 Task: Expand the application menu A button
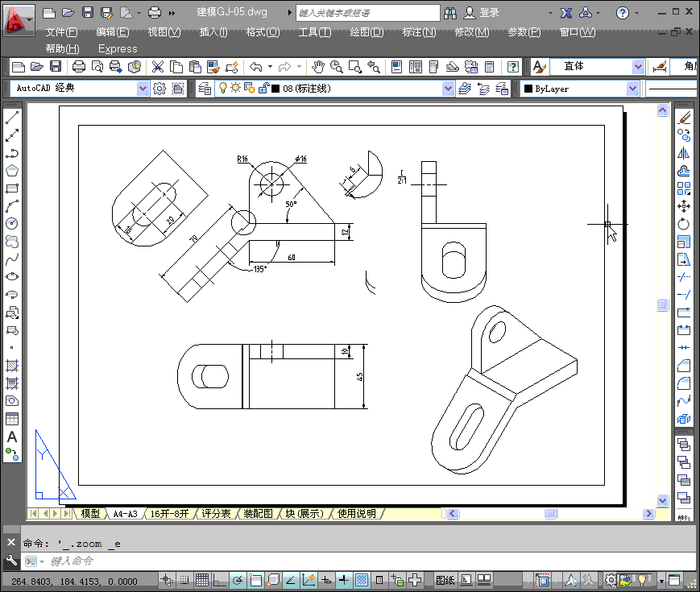(19, 20)
